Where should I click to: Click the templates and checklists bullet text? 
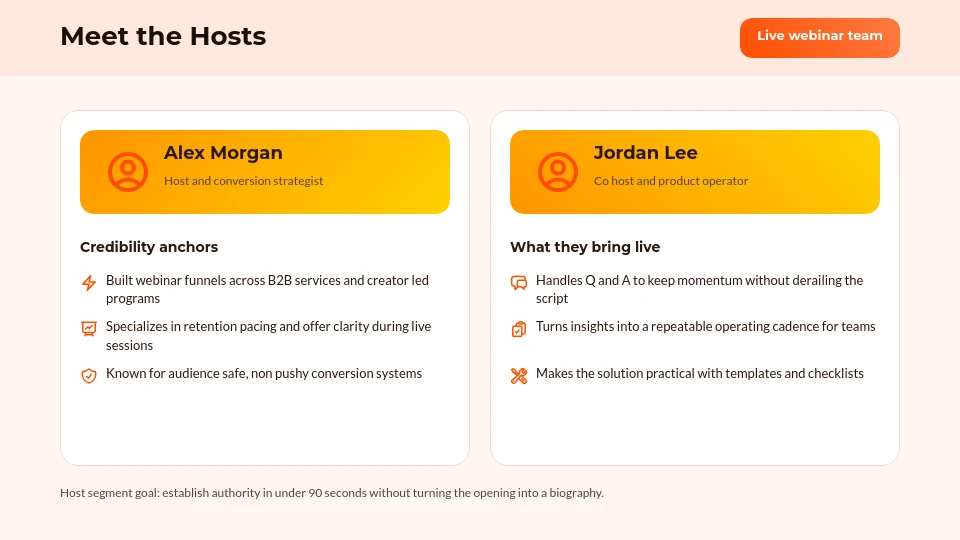(x=699, y=374)
